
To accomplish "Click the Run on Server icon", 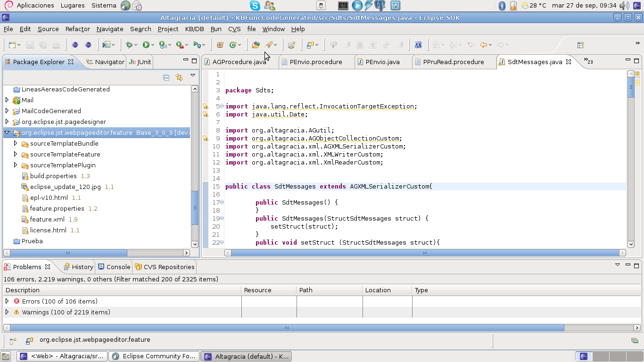I will 197,45.
